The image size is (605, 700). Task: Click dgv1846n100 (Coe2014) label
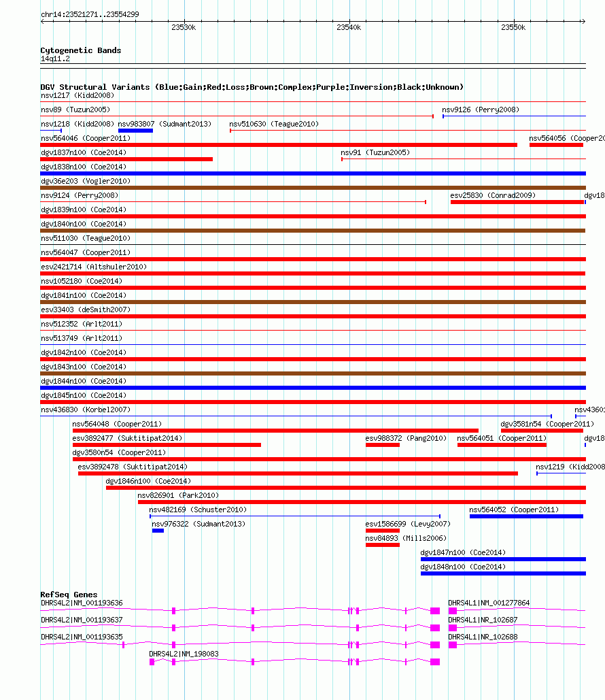pyautogui.click(x=148, y=481)
